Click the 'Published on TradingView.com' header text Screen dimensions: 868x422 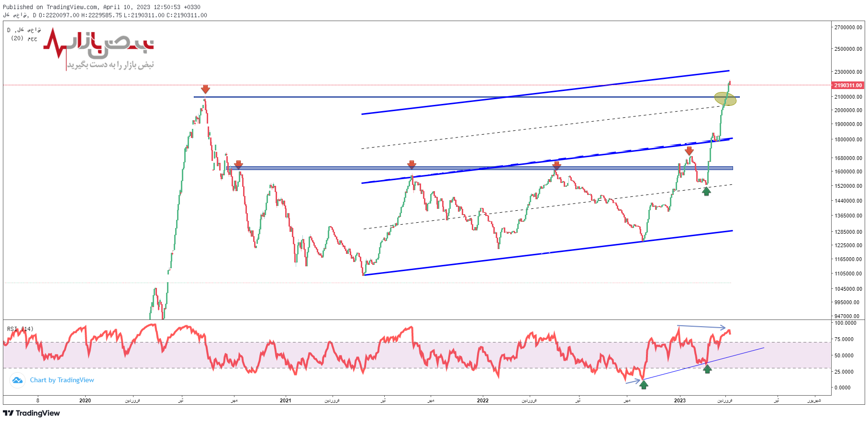tap(101, 7)
